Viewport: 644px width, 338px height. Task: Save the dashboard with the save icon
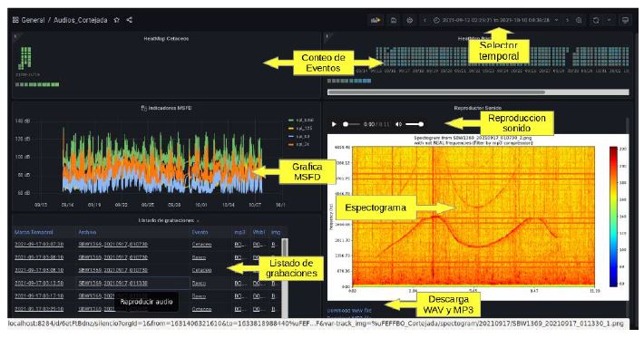pos(394,20)
